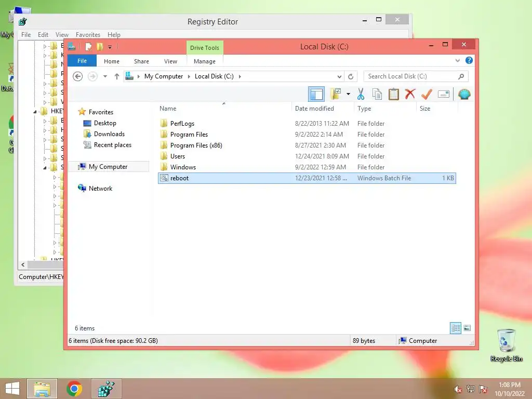The height and width of the screenshot is (399, 532).
Task: Go up one folder level
Action: pos(117,76)
